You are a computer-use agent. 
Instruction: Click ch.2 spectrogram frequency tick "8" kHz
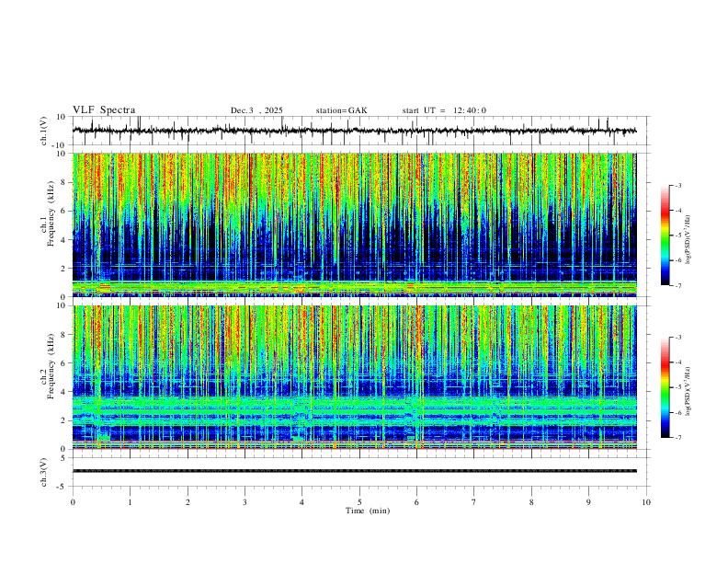[x=63, y=335]
